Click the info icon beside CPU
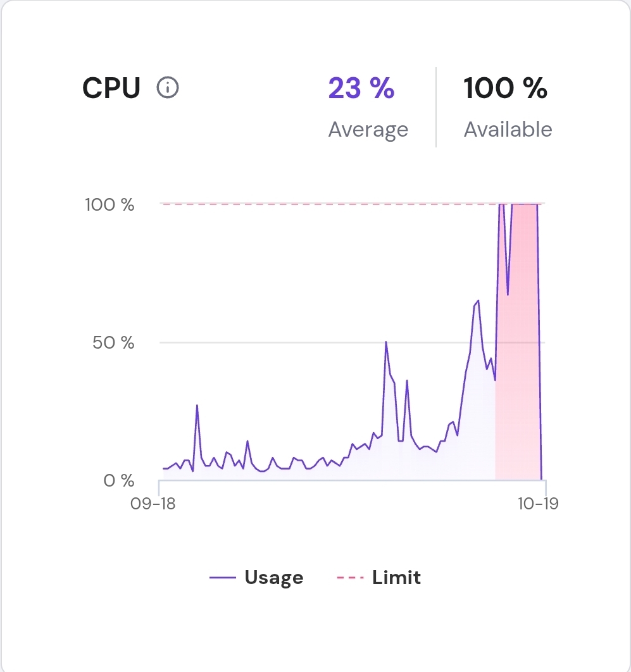The image size is (631, 672). coord(168,88)
